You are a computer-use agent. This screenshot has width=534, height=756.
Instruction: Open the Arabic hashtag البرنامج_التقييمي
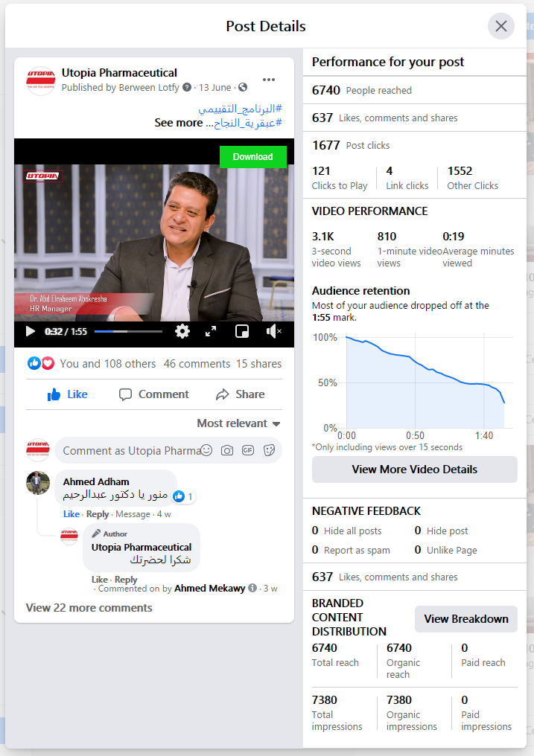point(241,109)
